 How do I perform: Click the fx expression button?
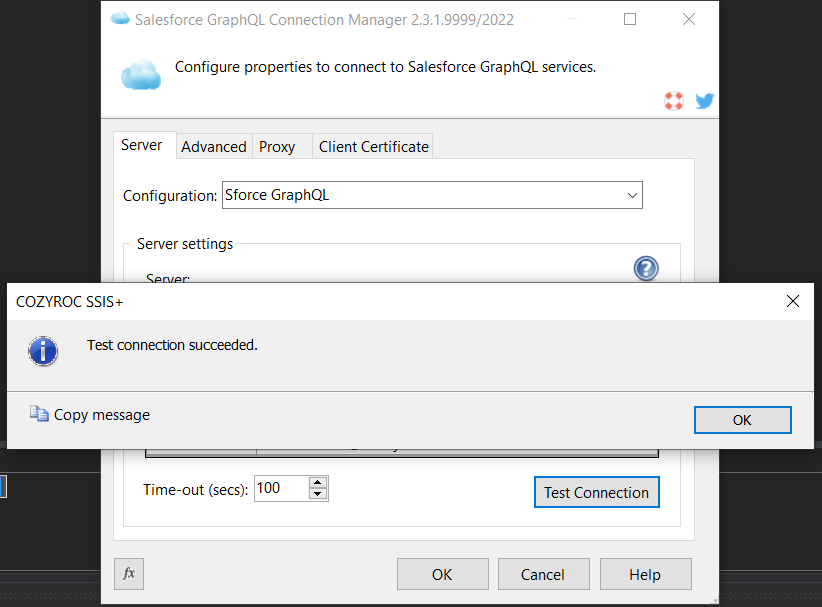pyautogui.click(x=129, y=574)
